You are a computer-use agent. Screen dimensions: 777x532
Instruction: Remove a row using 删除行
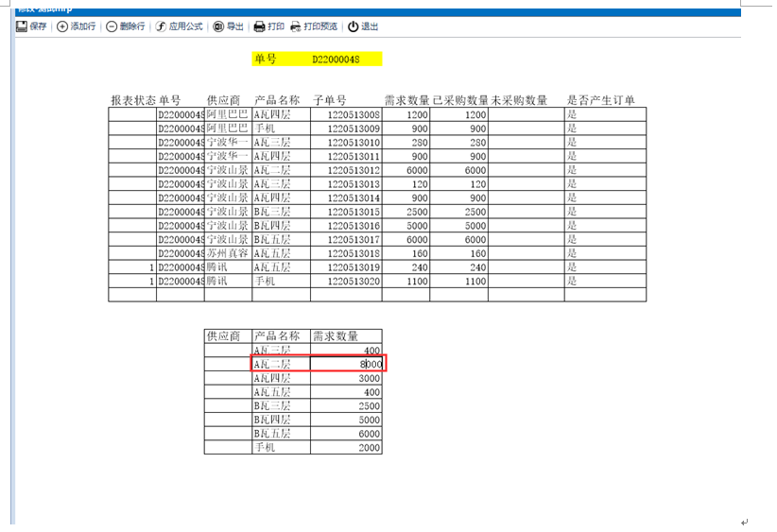126,26
